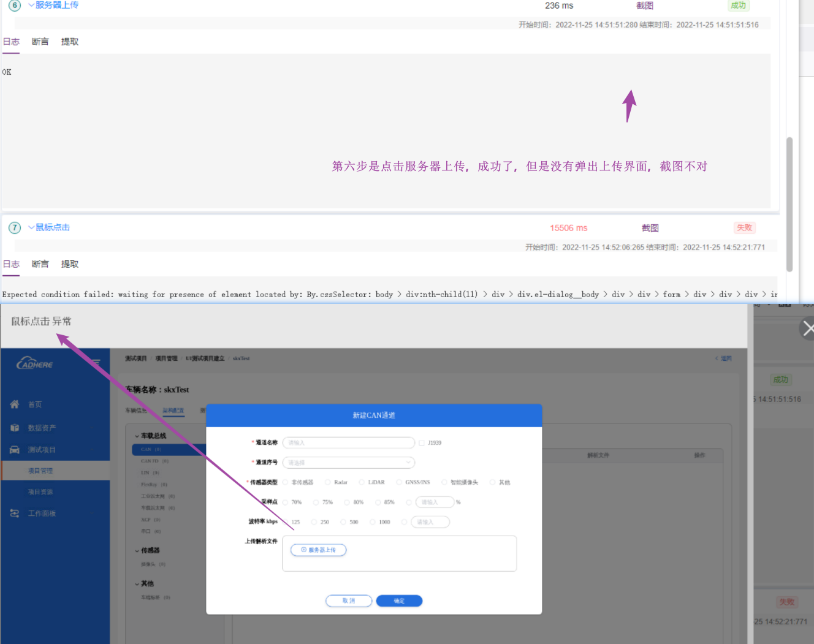Viewport: 814px width, 644px height.
Task: Switch to the 断言 tab in step 6
Action: (40, 41)
